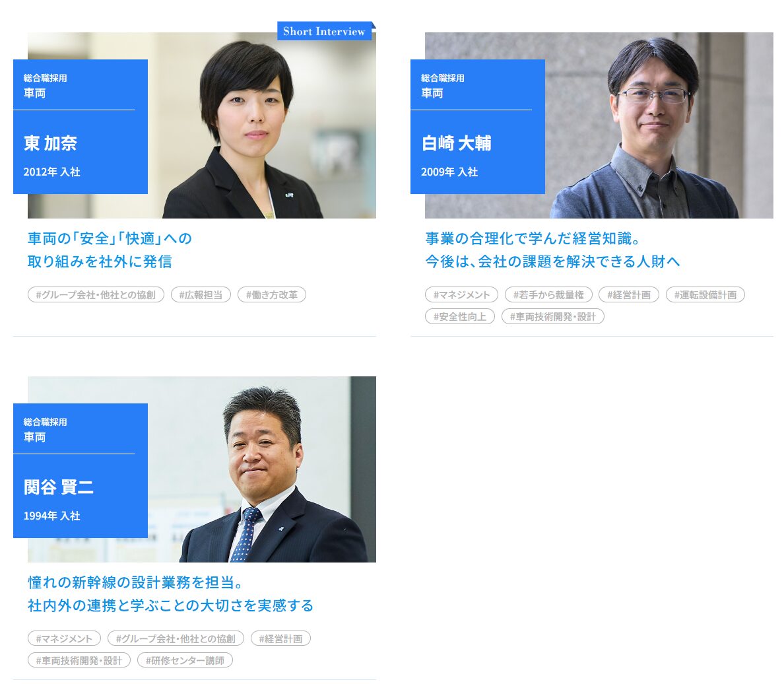Select #グループ会社・他社との協創 tag under 東 加奈
Image resolution: width=784 pixels, height=684 pixels.
pyautogui.click(x=96, y=294)
